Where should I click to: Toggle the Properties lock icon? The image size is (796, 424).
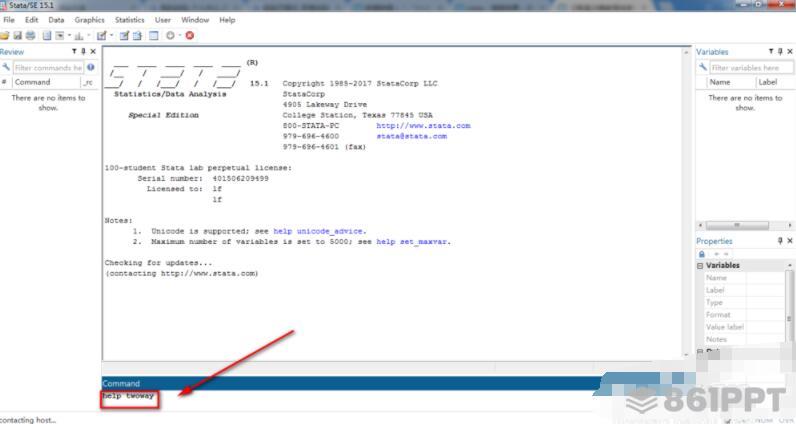(702, 254)
